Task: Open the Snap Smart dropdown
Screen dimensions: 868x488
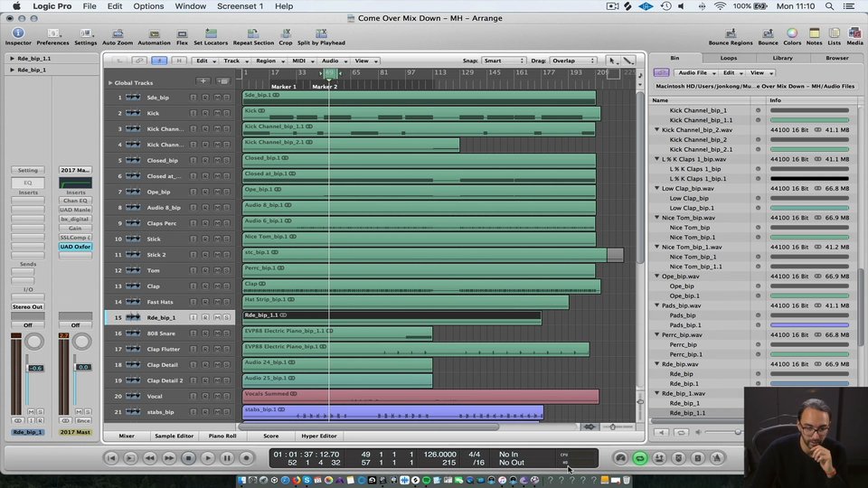Action: click(504, 61)
